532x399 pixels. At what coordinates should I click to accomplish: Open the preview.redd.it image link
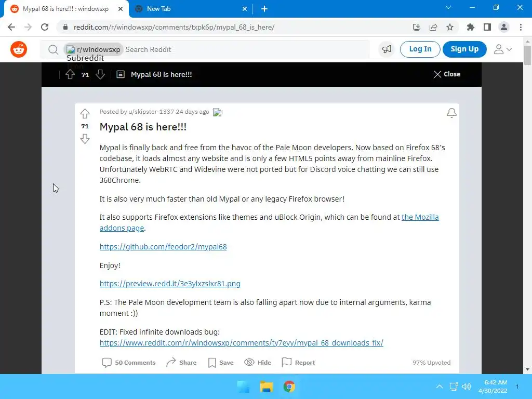tap(170, 284)
